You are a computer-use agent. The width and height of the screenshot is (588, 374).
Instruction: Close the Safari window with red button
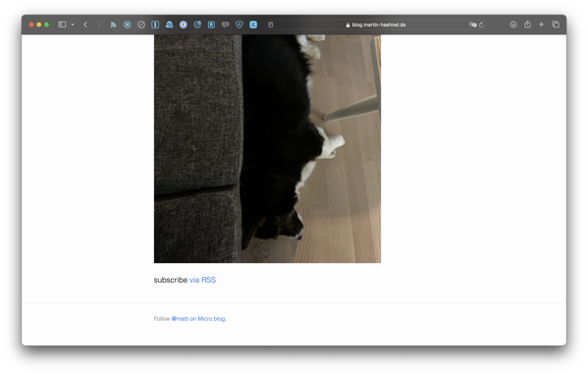point(31,25)
